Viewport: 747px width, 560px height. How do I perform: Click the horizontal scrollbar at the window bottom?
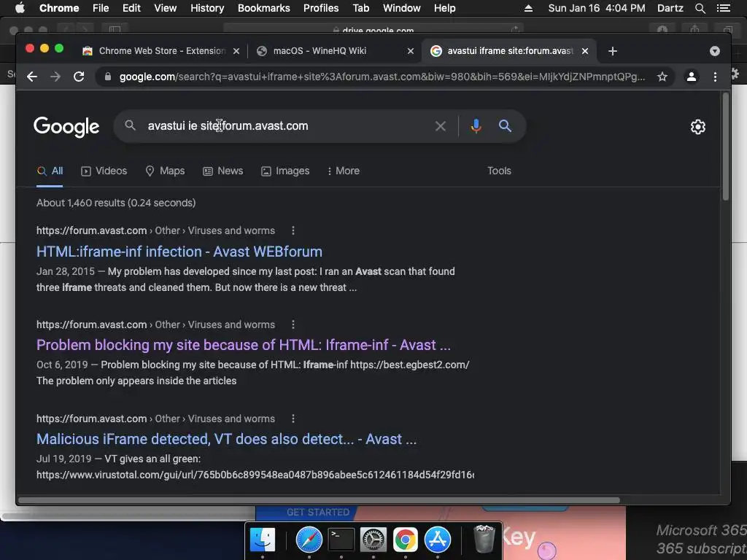point(320,500)
